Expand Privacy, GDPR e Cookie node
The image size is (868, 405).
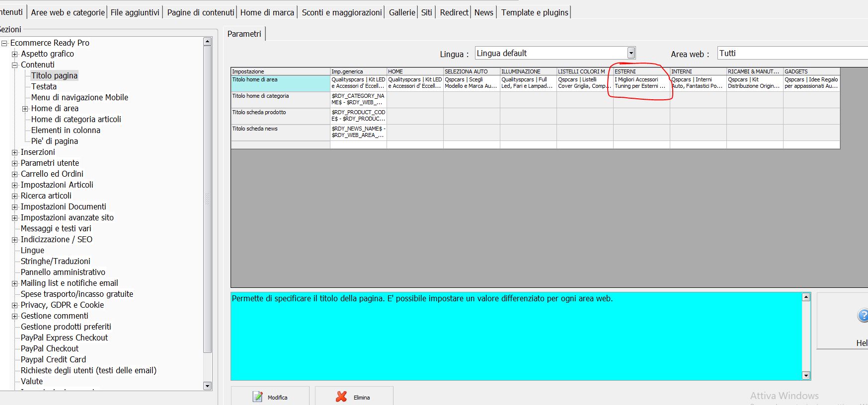coord(15,305)
